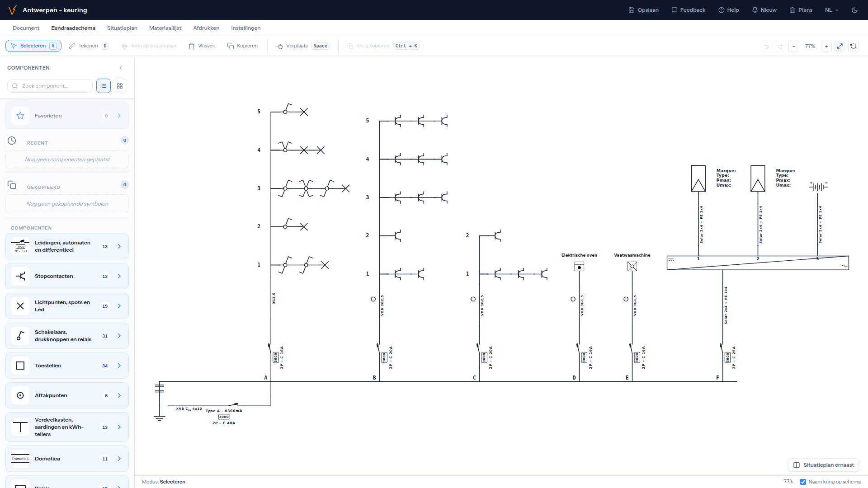
Task: Click the Opslaan save icon
Action: (632, 10)
